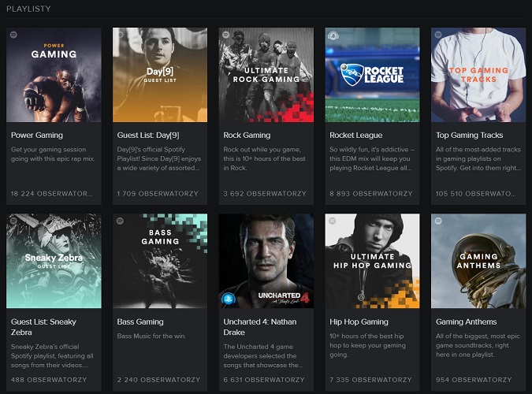532x394 pixels.
Task: Open the Sneaky Zebra Guest List cover
Action: point(54,261)
